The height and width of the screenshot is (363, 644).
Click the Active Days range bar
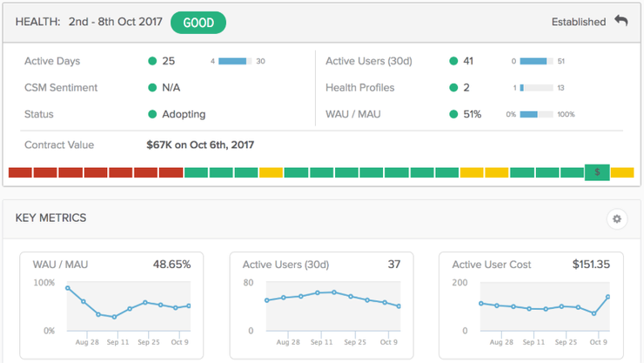pyautogui.click(x=235, y=61)
